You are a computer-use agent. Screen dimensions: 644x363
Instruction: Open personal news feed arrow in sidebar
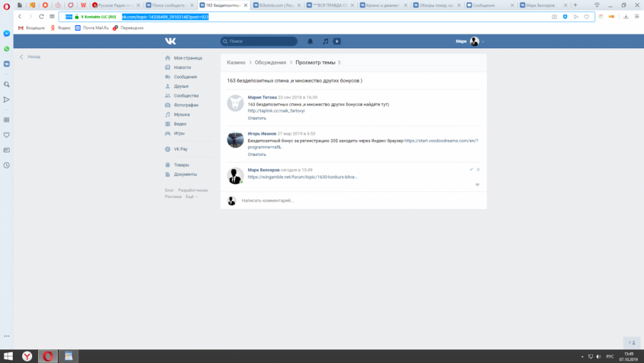[x=6, y=99]
